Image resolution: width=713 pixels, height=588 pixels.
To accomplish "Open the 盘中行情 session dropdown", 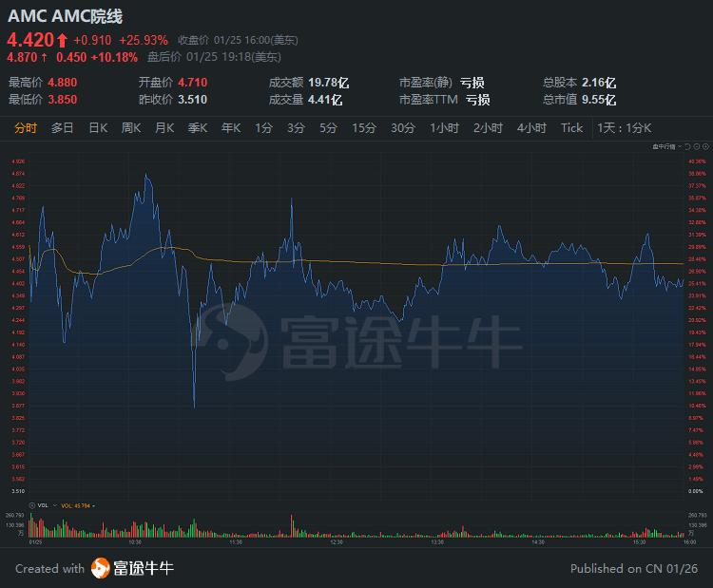I will 667,147.
